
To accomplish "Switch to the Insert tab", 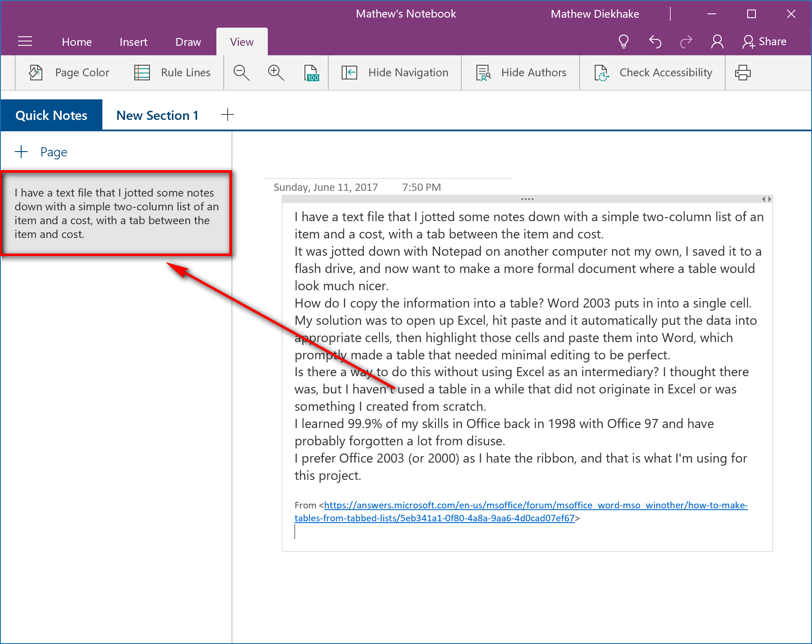I will coord(133,42).
